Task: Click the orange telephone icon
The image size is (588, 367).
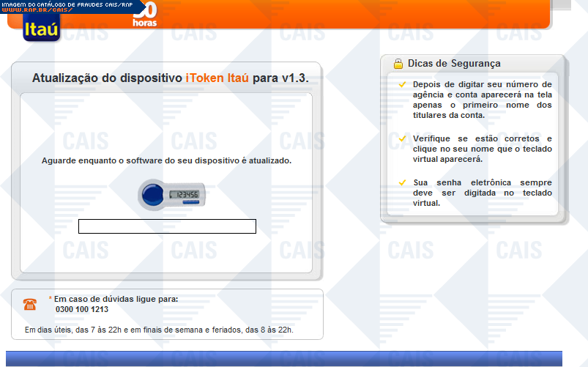Action: pos(30,304)
